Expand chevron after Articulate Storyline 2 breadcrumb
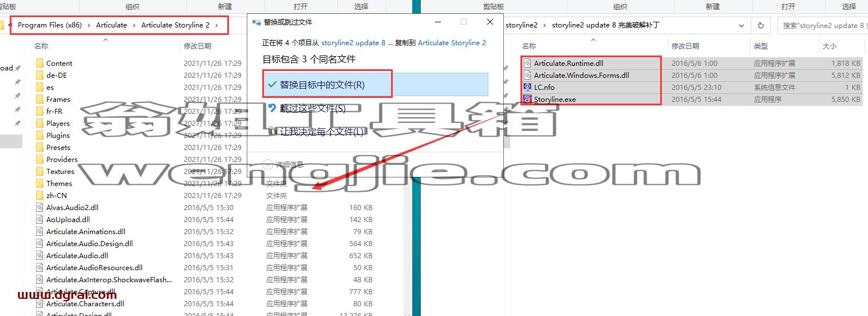Image resolution: width=868 pixels, height=316 pixels. [216, 25]
